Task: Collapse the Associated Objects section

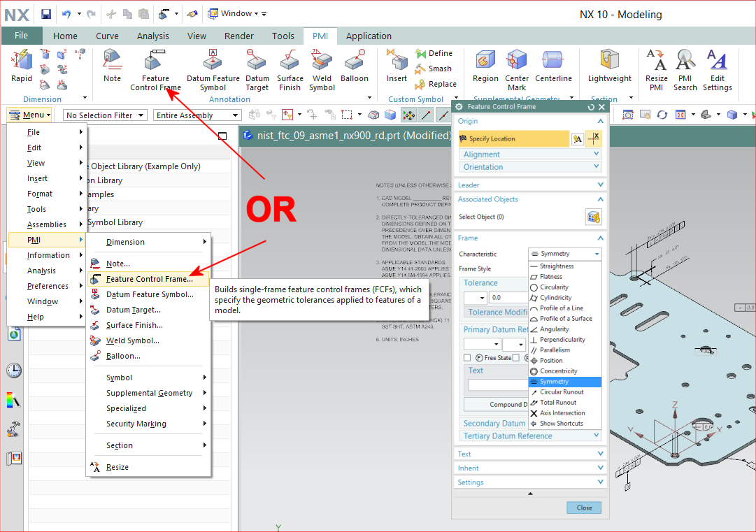Action: click(530, 199)
